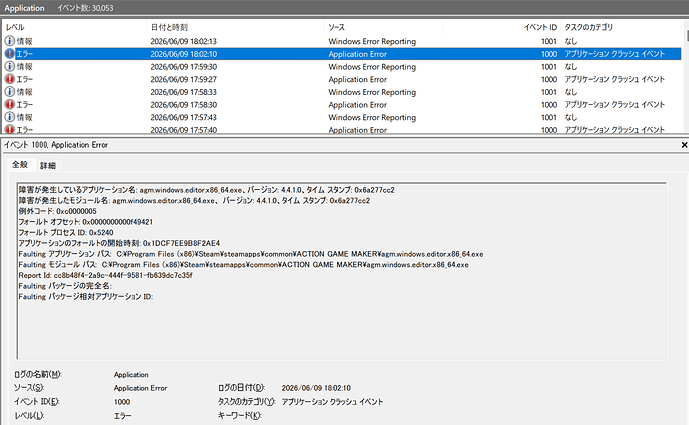
Task: Click inside the event description text box
Action: pos(342,271)
